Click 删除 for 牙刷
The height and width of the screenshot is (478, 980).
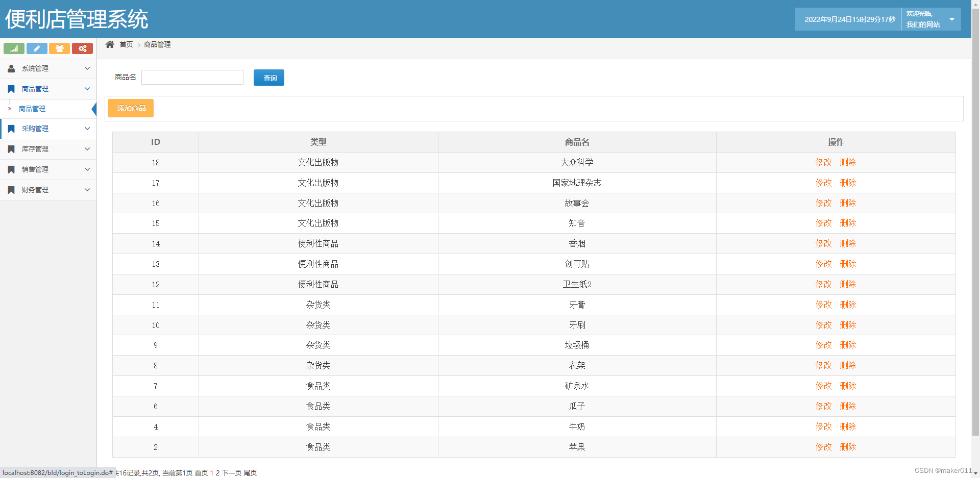(x=848, y=325)
